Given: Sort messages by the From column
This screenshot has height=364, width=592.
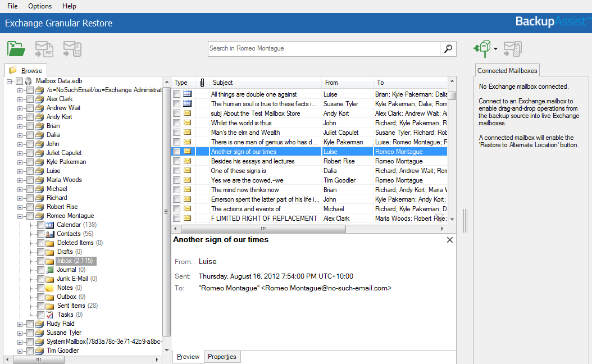Looking at the screenshot, I should [347, 83].
